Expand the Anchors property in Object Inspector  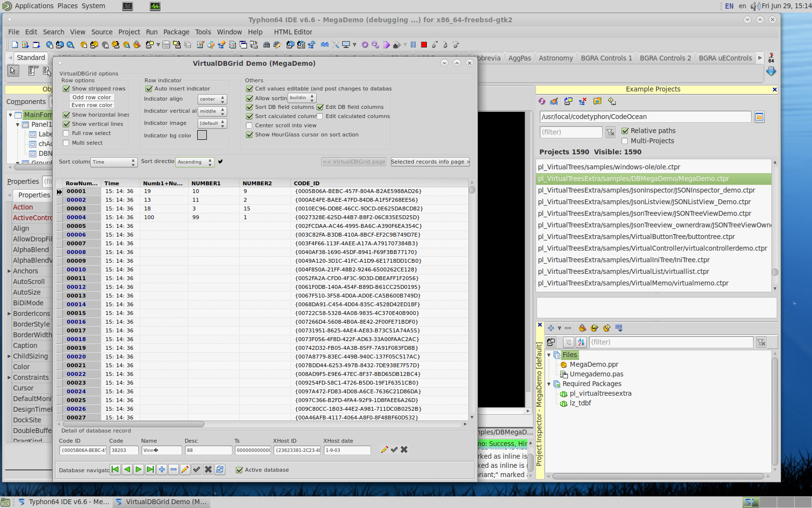9,271
